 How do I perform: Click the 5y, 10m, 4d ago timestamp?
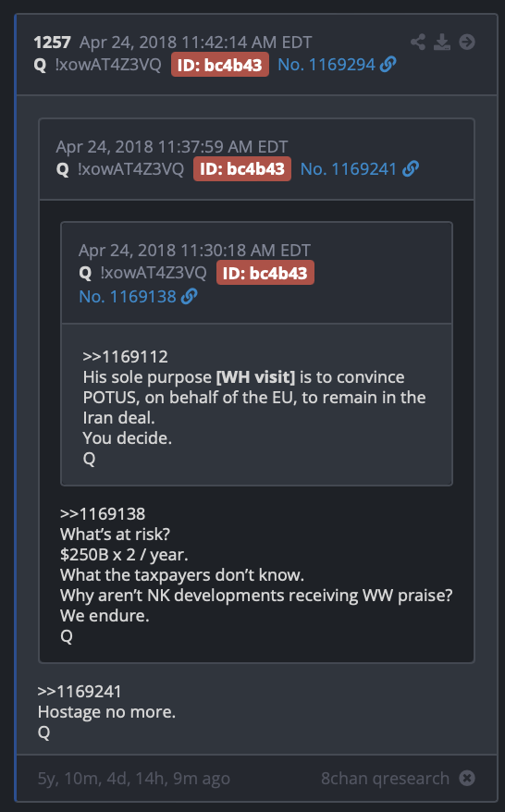coord(133,779)
